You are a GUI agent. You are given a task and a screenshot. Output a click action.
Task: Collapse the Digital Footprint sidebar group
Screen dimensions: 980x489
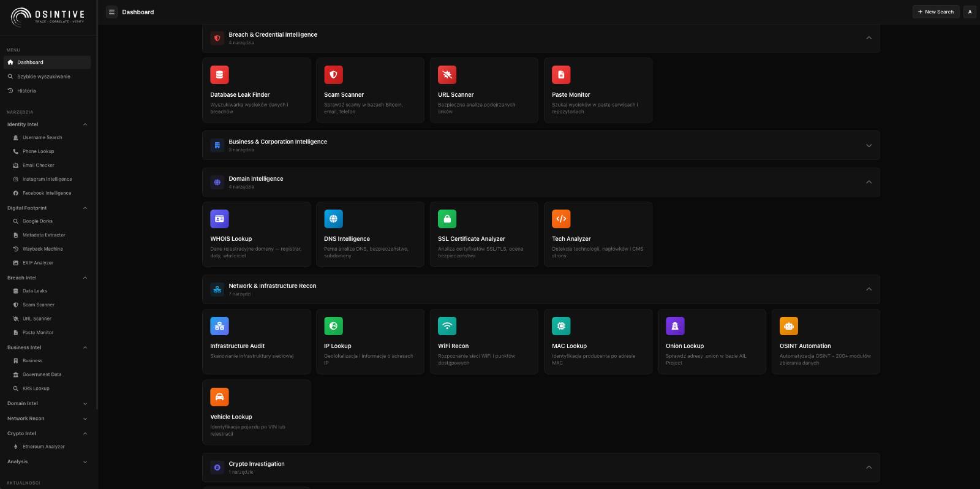pyautogui.click(x=47, y=208)
